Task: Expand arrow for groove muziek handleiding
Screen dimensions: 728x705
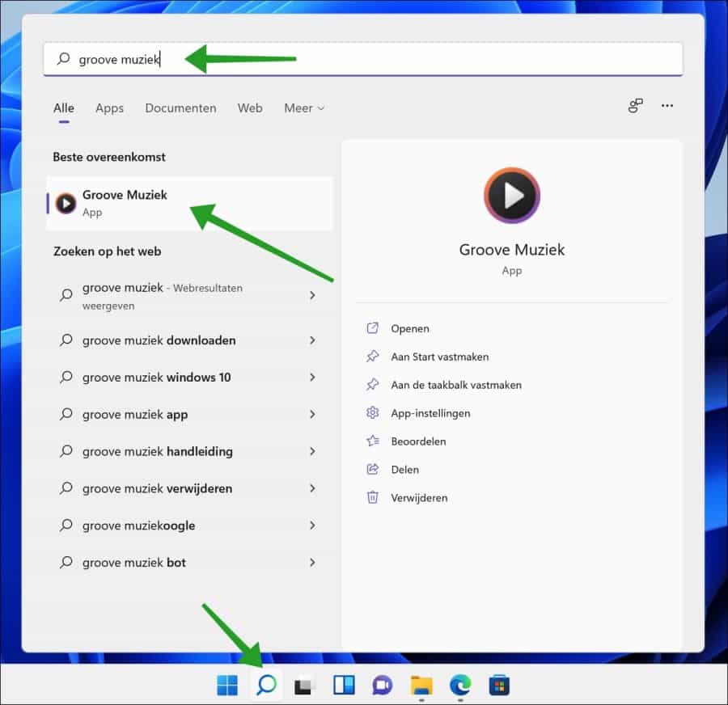Action: (312, 451)
